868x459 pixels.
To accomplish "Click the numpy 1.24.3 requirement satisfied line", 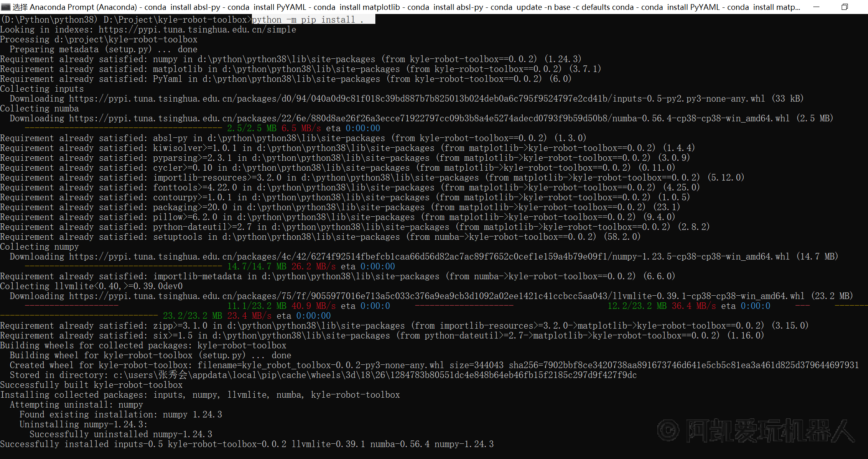I will pos(291,59).
